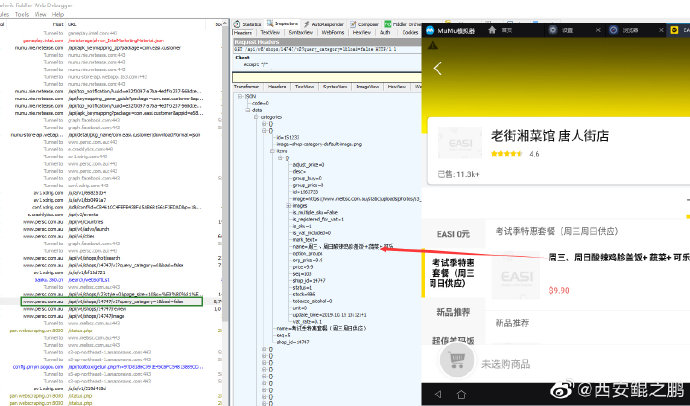Collapse the 0 node under items
The image size is (690, 406).
pos(280,158)
